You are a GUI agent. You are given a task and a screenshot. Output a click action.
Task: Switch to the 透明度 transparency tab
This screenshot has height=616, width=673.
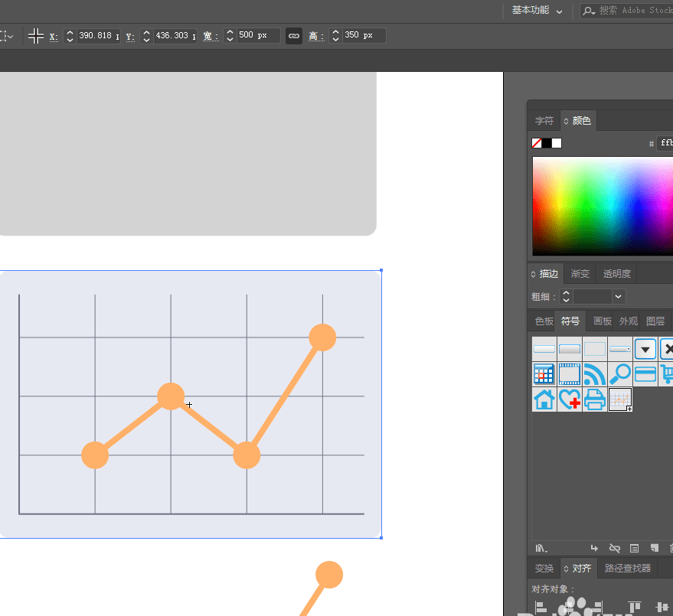click(617, 274)
